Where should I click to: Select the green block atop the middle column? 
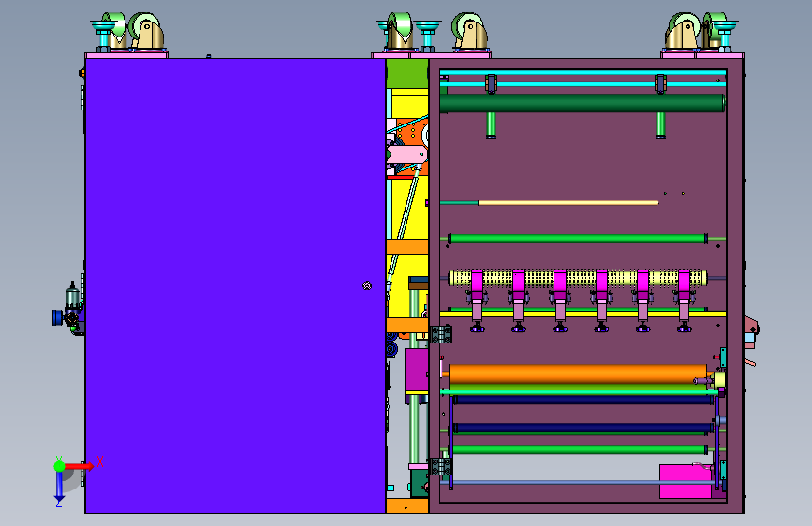coord(407,74)
